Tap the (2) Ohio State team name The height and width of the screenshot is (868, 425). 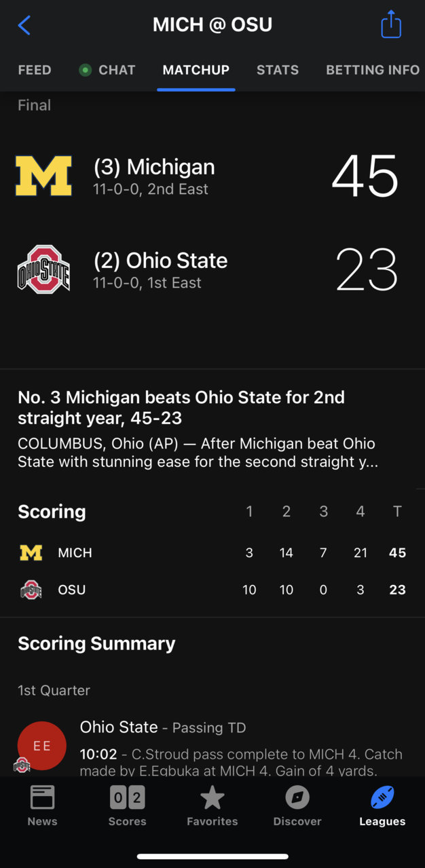[x=161, y=261]
